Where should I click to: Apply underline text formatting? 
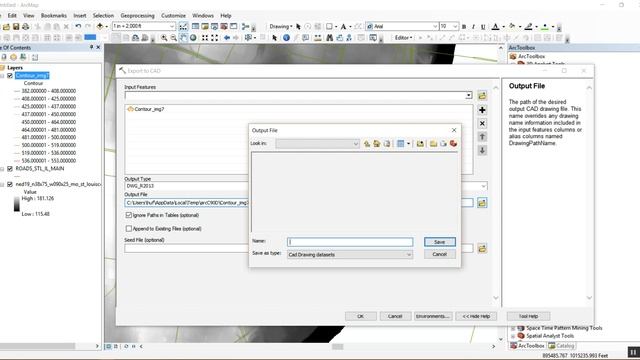pyautogui.click(x=483, y=27)
